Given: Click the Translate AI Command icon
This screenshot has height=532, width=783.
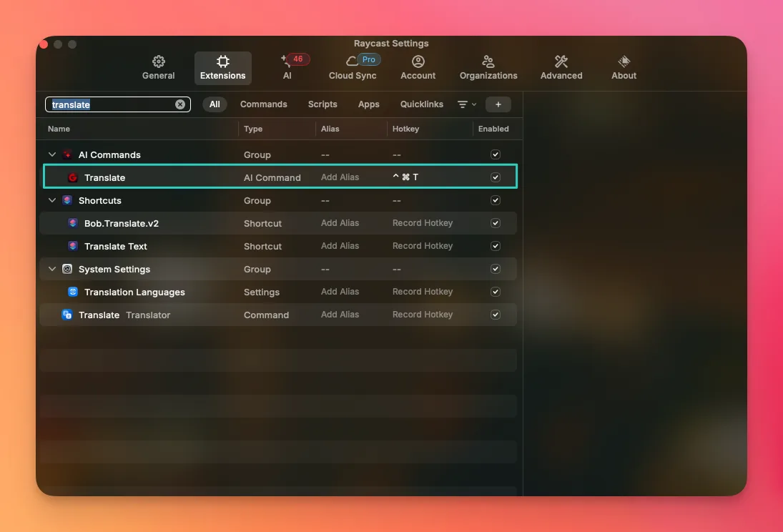Looking at the screenshot, I should point(73,177).
